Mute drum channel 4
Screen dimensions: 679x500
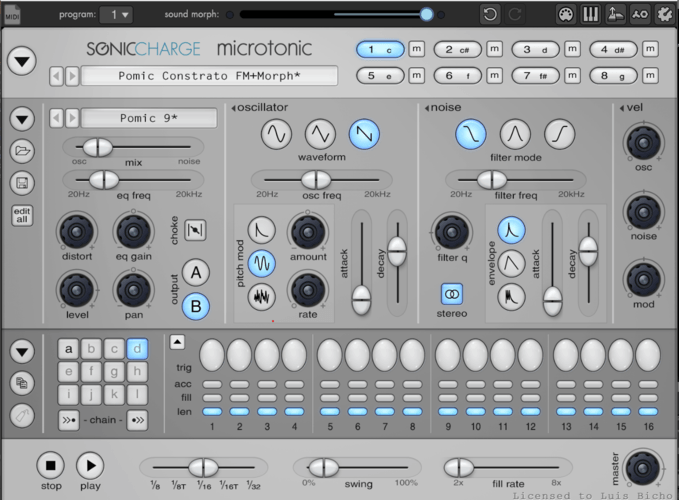(x=650, y=49)
